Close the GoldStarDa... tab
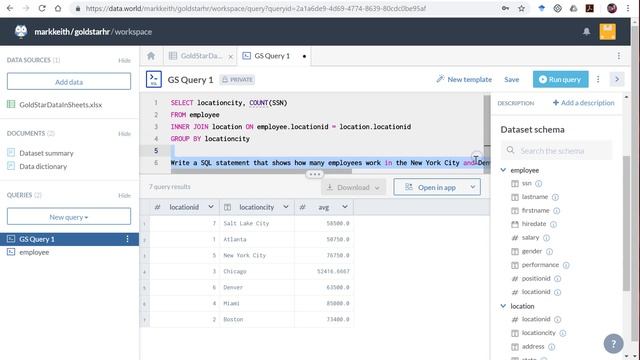640x360 pixels. 231,57
